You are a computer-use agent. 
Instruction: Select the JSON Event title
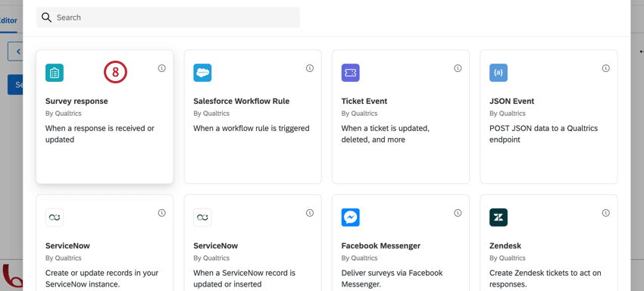[511, 101]
